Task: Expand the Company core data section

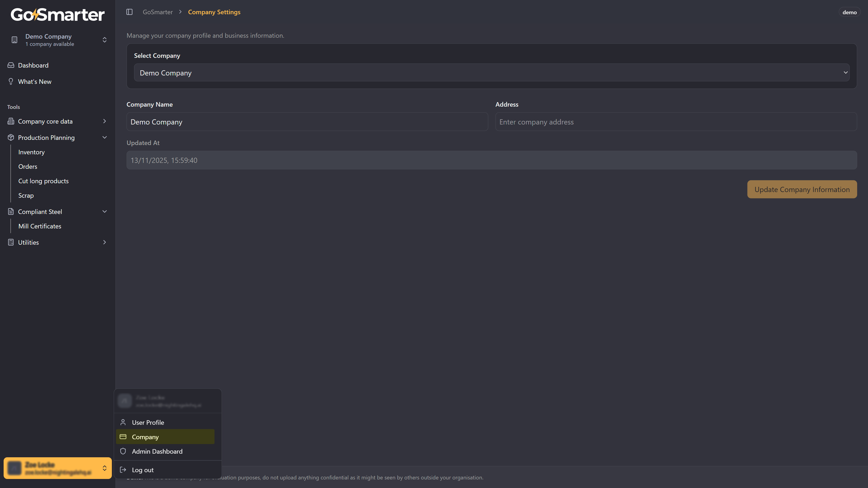Action: coord(104,121)
